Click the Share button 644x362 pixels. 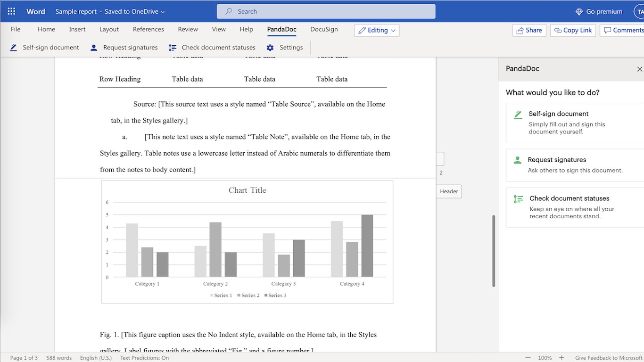click(x=529, y=30)
